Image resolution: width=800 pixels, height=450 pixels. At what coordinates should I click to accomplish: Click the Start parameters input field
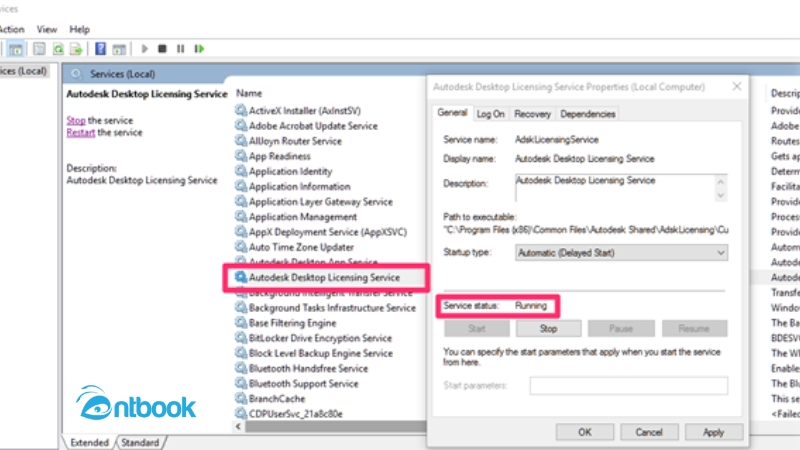coord(629,386)
